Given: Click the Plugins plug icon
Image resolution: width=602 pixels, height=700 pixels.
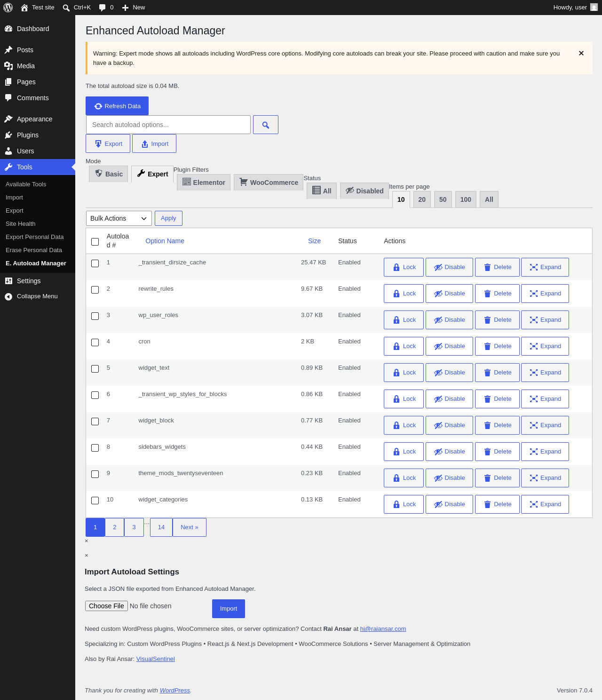Looking at the screenshot, I should (8, 135).
